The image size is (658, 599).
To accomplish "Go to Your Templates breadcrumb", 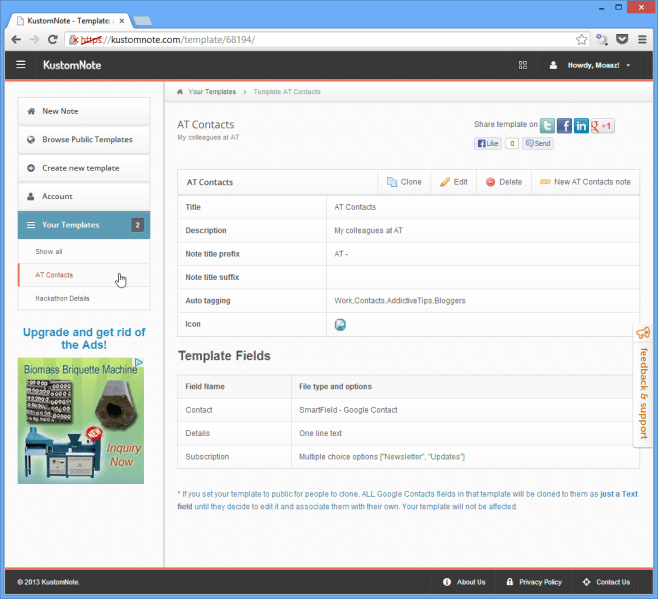I will [x=212, y=92].
